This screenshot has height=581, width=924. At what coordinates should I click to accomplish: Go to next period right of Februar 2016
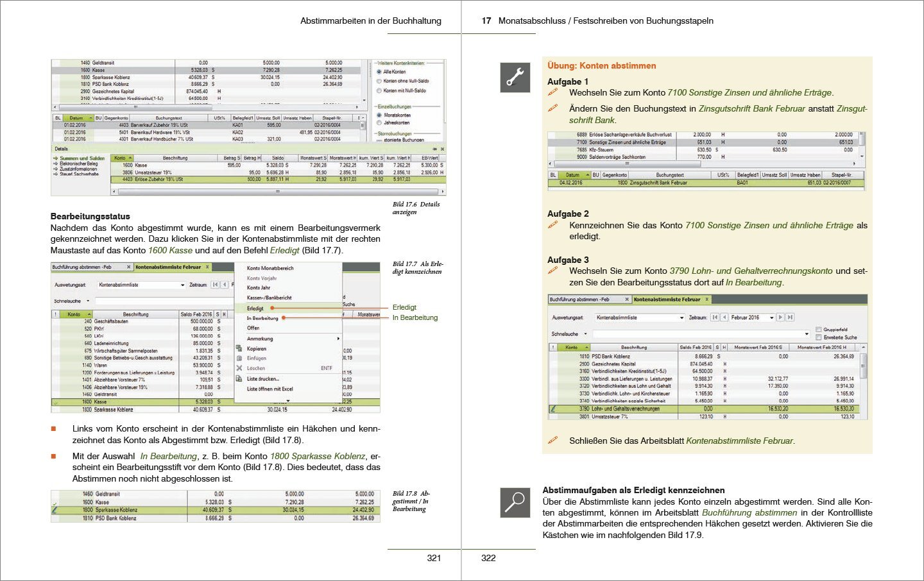780,317
